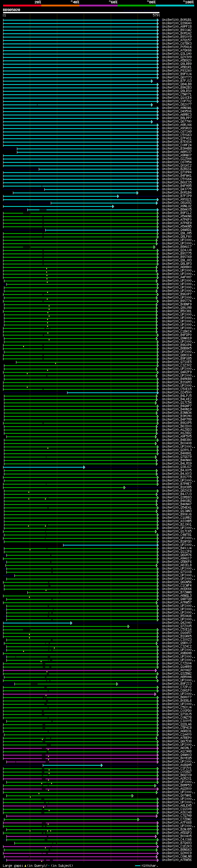
Task: Select the label UniRef100_A9SQ21
Action: click(177, 200)
